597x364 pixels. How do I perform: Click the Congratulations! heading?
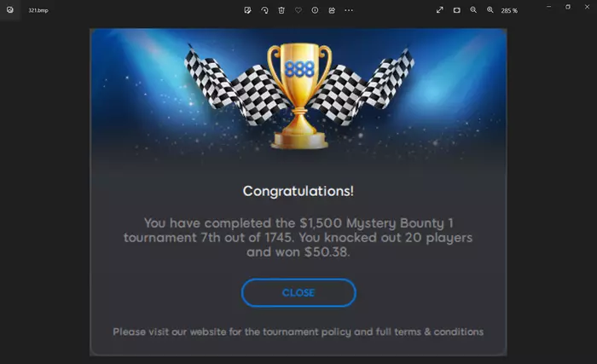[x=298, y=191]
